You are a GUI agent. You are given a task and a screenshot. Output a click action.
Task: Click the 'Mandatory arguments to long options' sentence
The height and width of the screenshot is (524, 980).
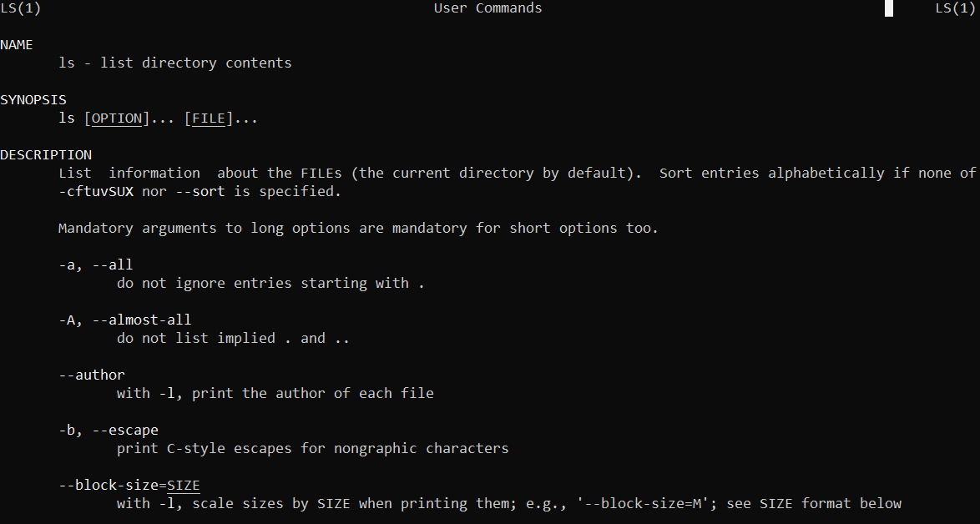point(359,229)
